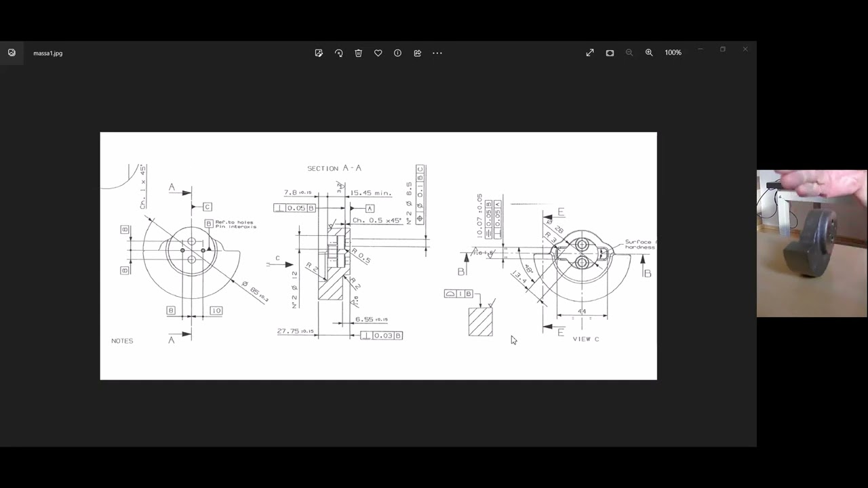Viewport: 868px width, 488px height.
Task: Show file info panel
Action: tap(397, 53)
